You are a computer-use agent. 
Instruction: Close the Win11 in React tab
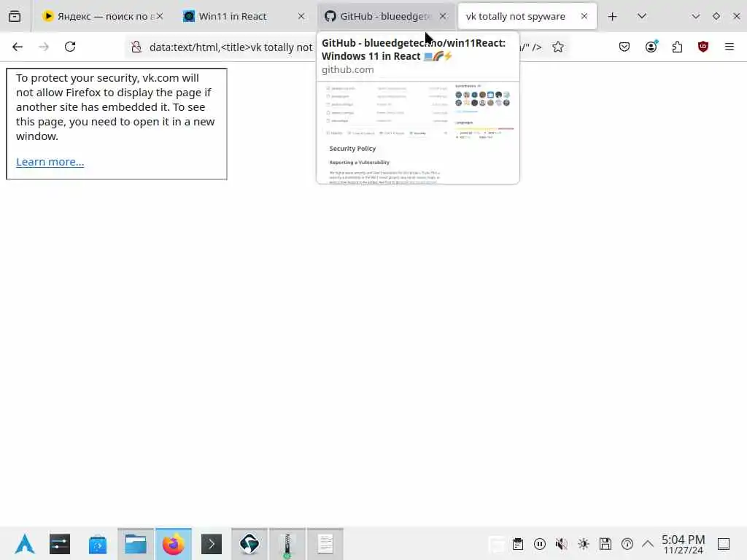(301, 16)
